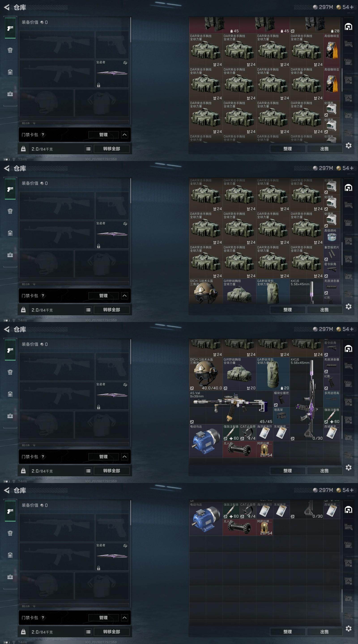Select the 多用途增高 attachment
The height and width of the screenshot is (644, 358).
(332, 399)
